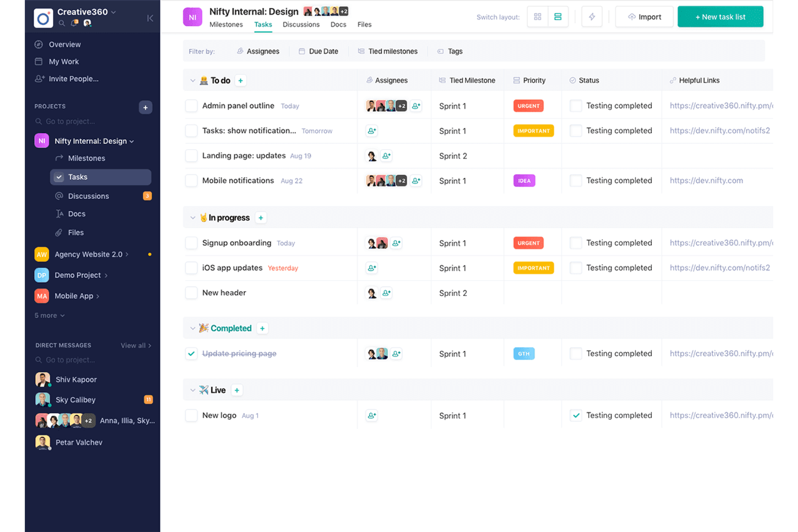
Task: Collapse the sidebar with the arrow icon
Action: (150, 18)
